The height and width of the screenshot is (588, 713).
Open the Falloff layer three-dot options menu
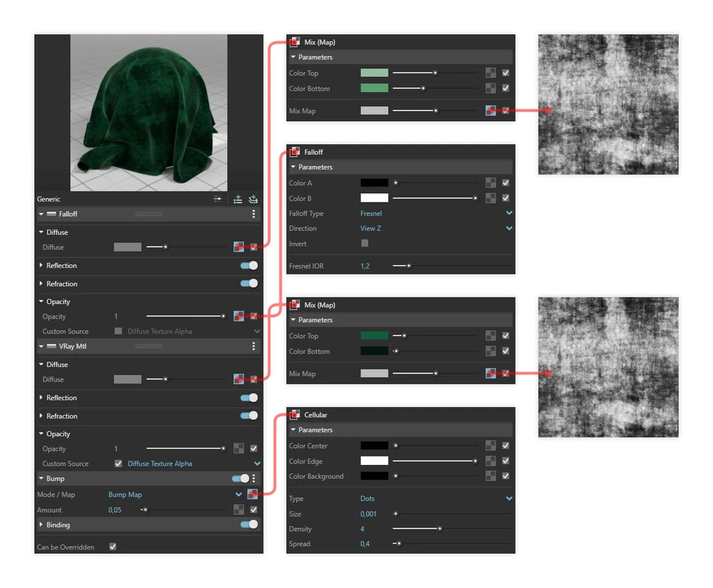pyautogui.click(x=253, y=214)
